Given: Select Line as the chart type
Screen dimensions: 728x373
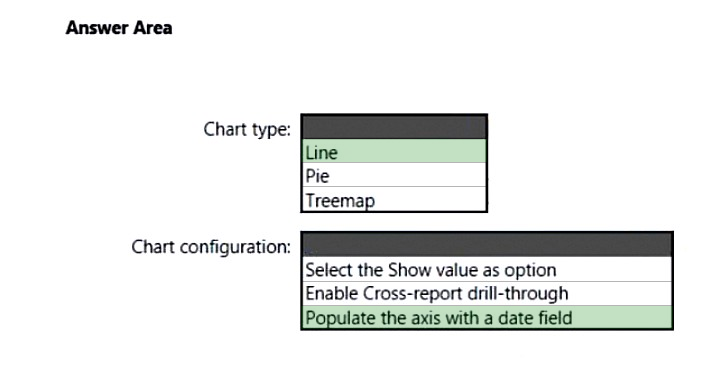Looking at the screenshot, I should click(394, 151).
